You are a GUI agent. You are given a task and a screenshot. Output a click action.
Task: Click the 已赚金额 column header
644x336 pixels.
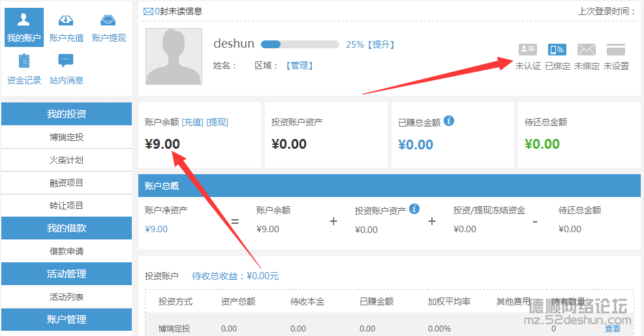[376, 302]
